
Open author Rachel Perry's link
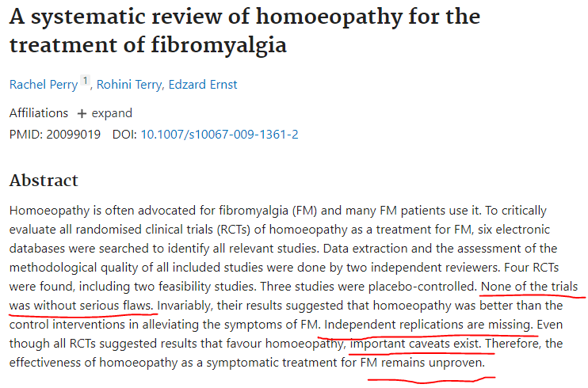(x=44, y=85)
